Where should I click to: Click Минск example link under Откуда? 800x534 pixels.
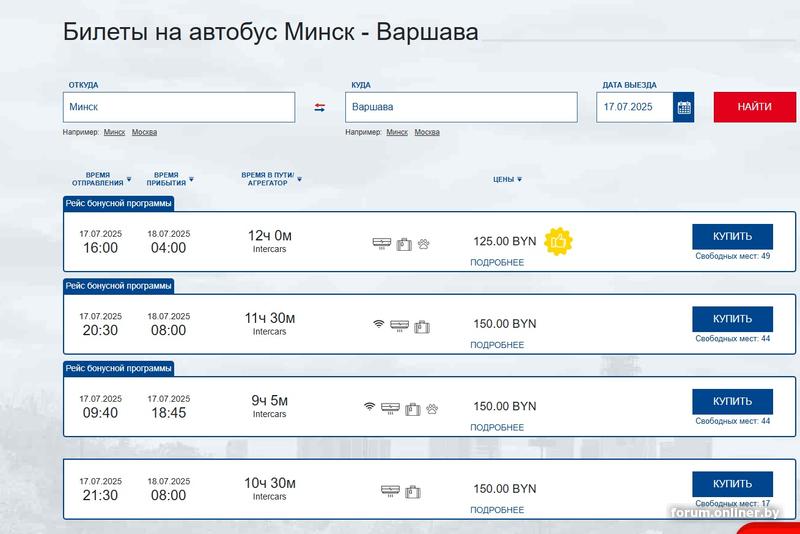pos(114,132)
